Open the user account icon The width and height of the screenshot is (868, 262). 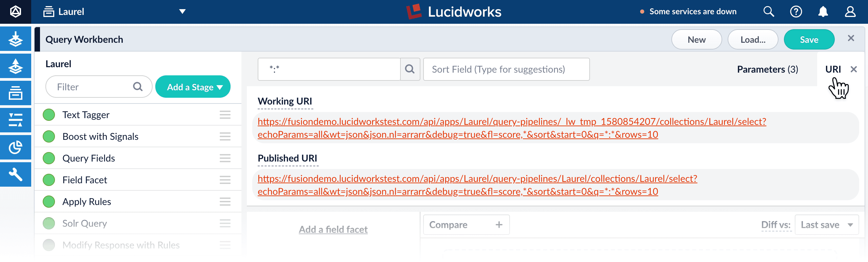coord(850,11)
